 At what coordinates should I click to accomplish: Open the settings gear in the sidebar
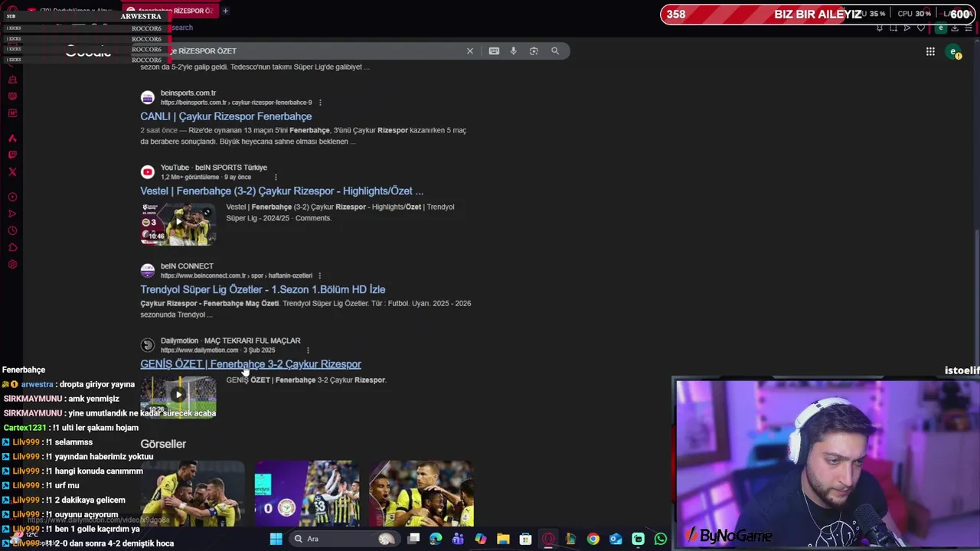pyautogui.click(x=12, y=264)
